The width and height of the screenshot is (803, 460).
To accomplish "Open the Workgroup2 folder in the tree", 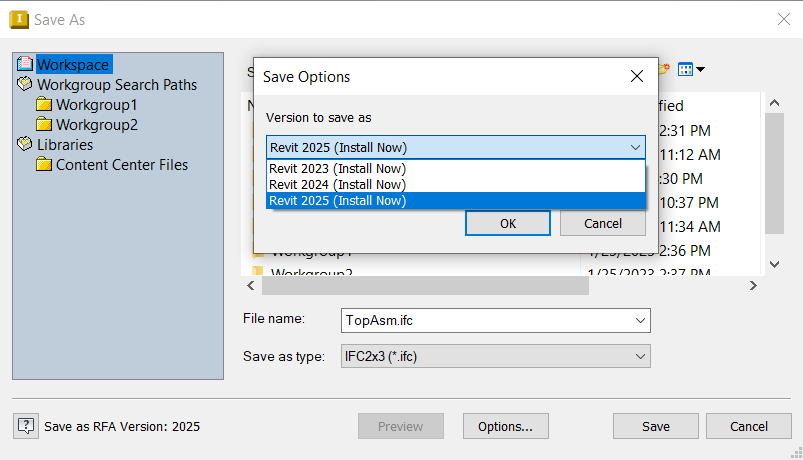I will tap(96, 125).
